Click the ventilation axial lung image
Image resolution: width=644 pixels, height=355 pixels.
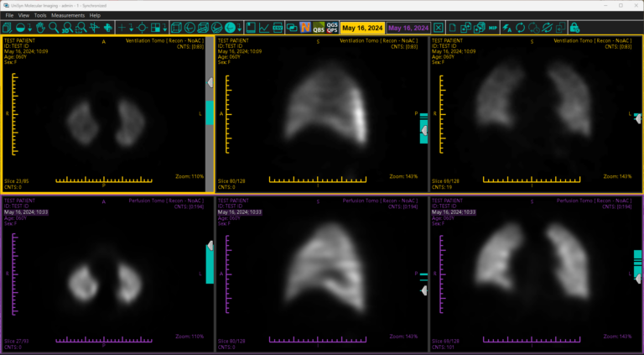106,123
